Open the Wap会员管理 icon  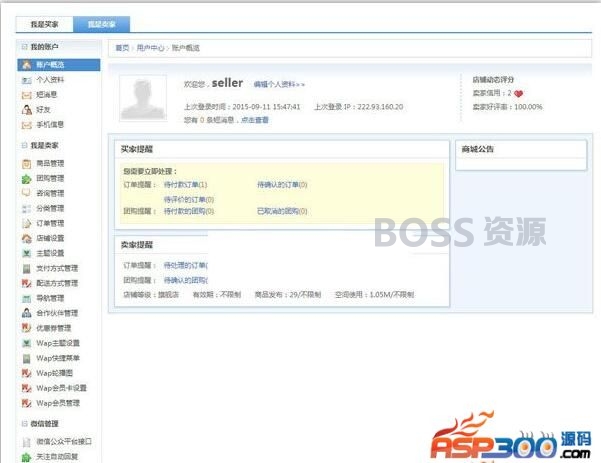click(26, 403)
